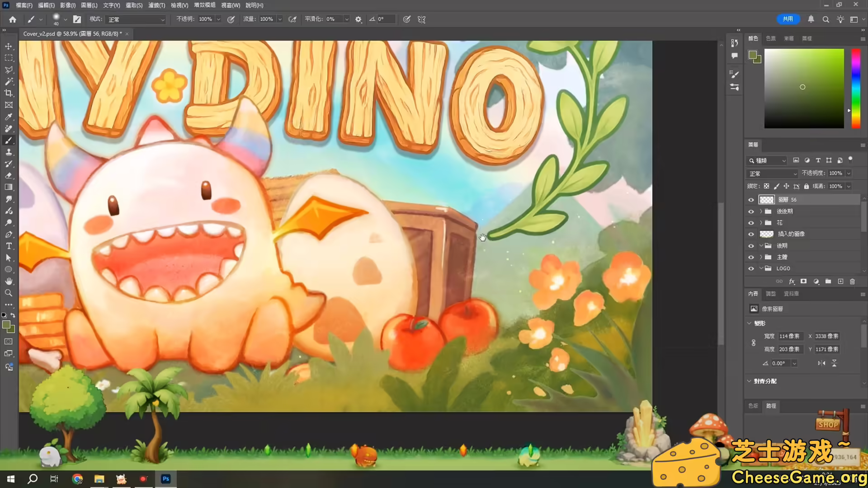Select the Move tool
The width and height of the screenshot is (868, 488).
[9, 46]
